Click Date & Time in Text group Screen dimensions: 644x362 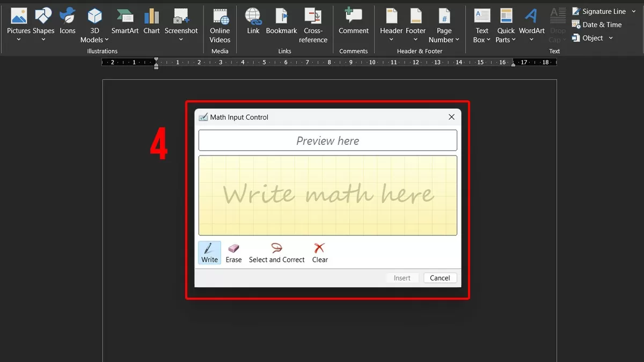coord(597,25)
